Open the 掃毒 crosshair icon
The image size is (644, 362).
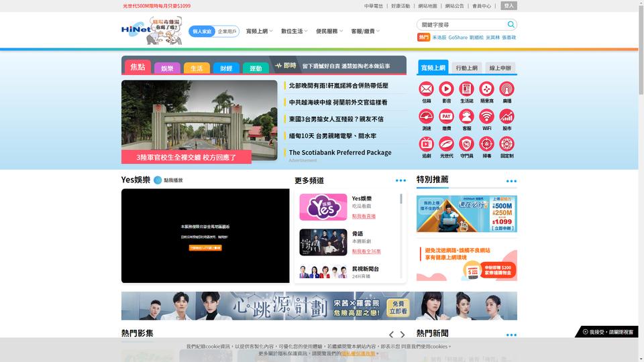coord(487,144)
